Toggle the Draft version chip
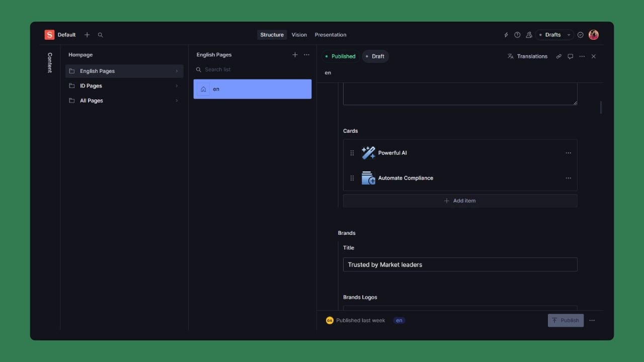 375,56
